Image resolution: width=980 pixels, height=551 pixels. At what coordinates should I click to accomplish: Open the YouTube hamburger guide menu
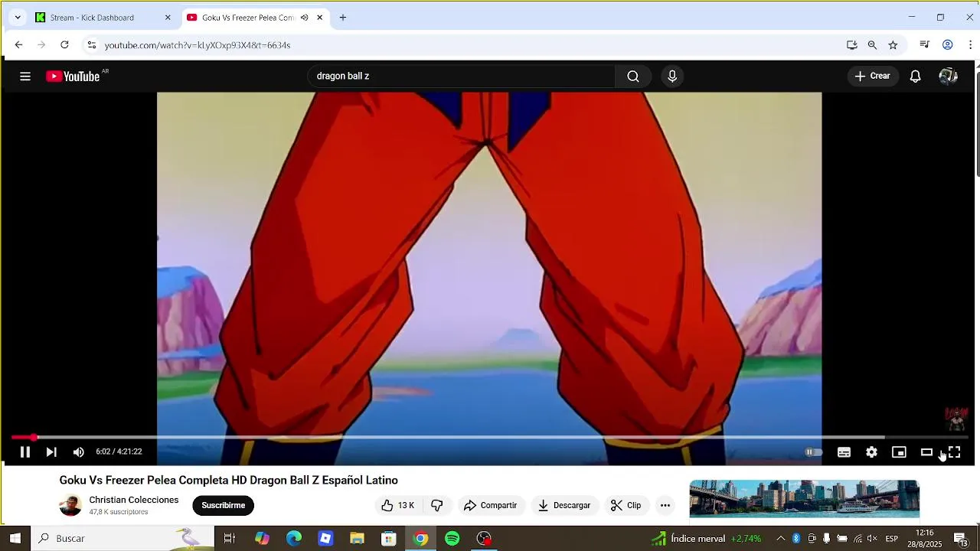click(25, 77)
